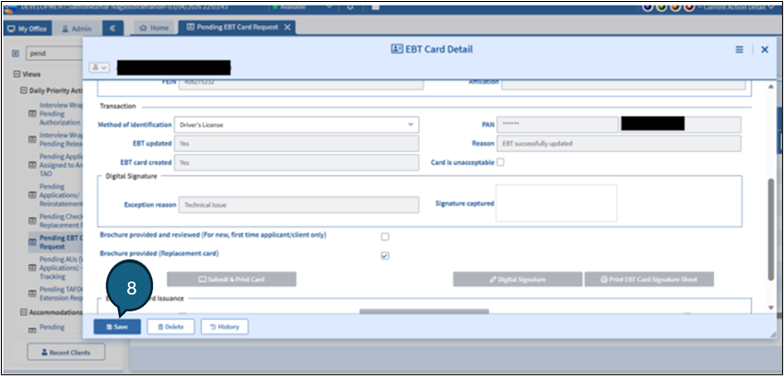
Task: Open the My Office tab
Action: pyautogui.click(x=28, y=28)
